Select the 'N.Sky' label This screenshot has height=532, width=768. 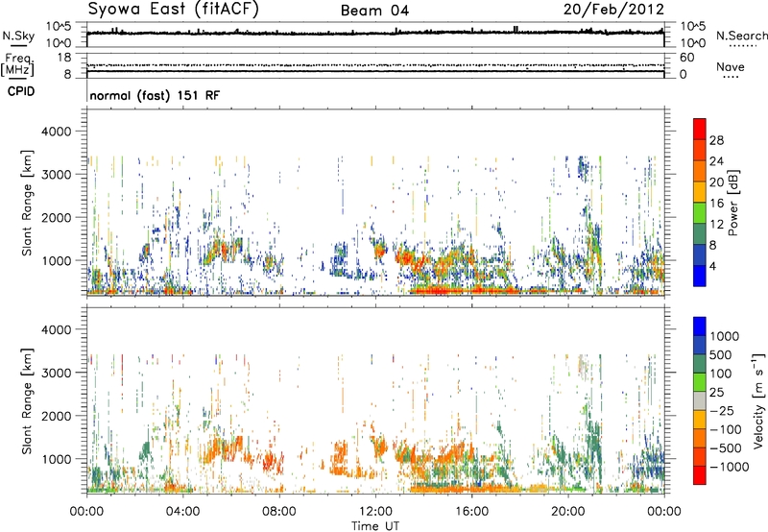18,36
